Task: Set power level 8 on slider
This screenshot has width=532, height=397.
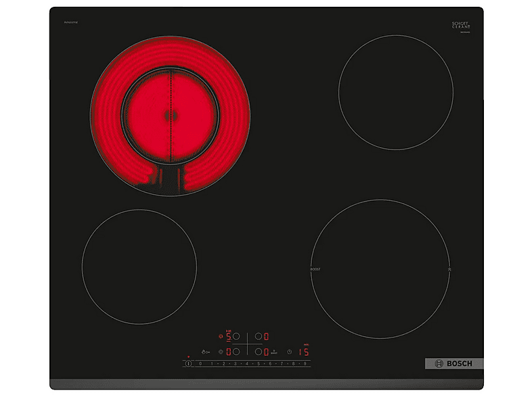Action: point(294,363)
